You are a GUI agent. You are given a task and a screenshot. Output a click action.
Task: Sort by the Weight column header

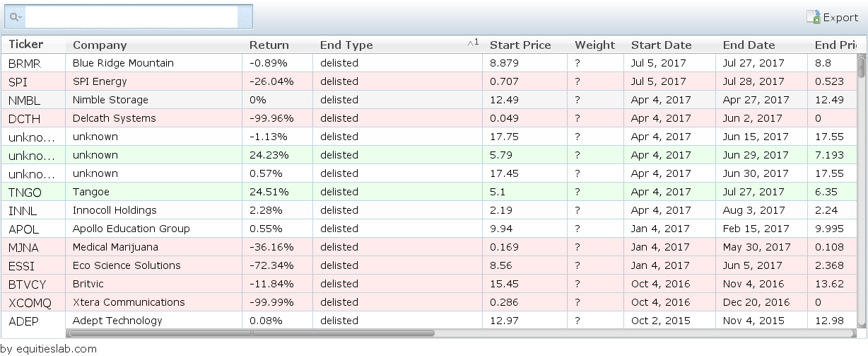[595, 45]
